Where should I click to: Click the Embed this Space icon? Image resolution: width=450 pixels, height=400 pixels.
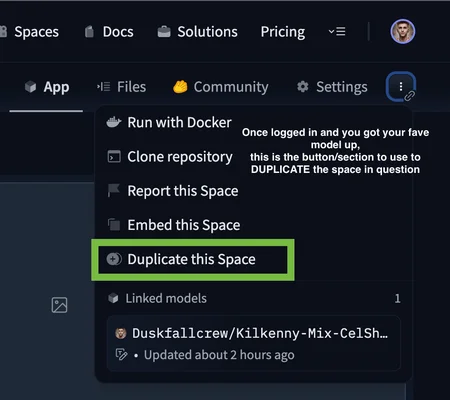click(114, 225)
